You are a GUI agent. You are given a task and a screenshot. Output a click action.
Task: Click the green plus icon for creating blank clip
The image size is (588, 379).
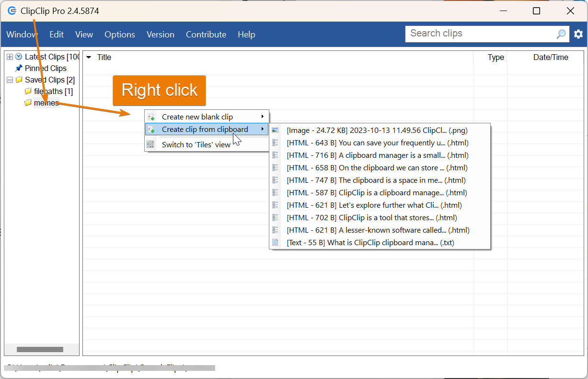[x=151, y=116]
